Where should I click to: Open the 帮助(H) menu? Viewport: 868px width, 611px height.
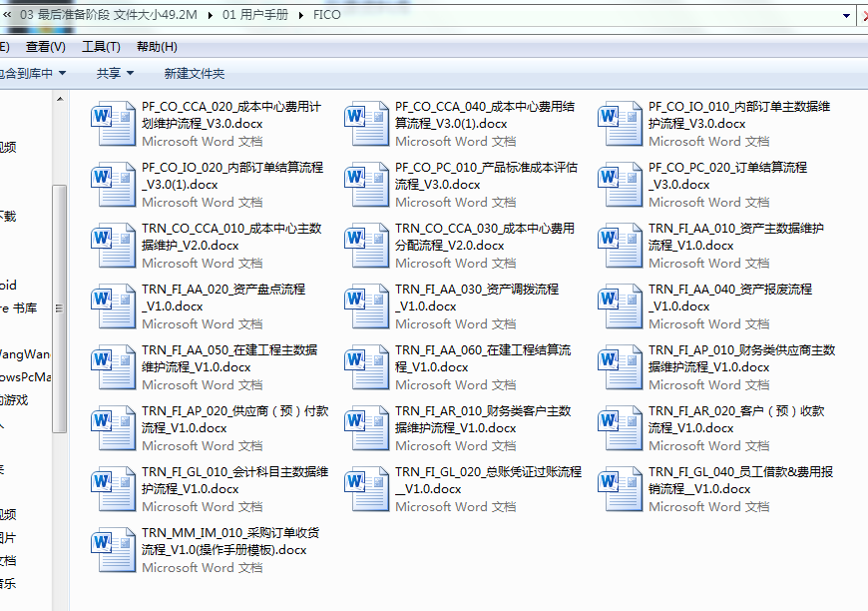point(157,47)
